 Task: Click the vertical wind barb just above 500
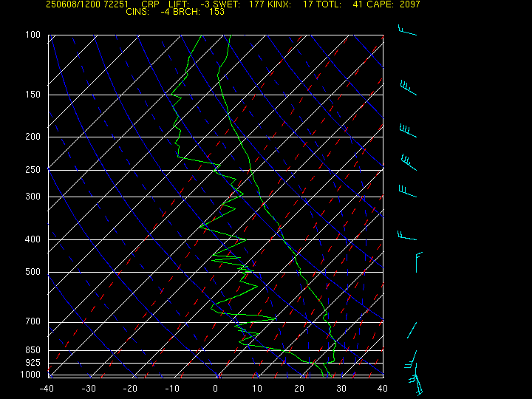(x=419, y=262)
